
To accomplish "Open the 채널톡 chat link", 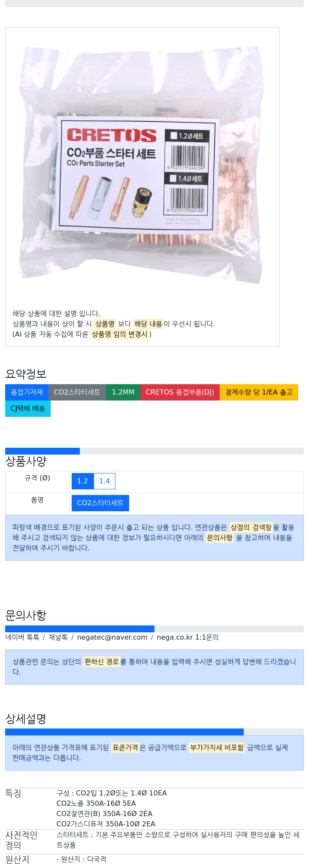I will [58, 637].
